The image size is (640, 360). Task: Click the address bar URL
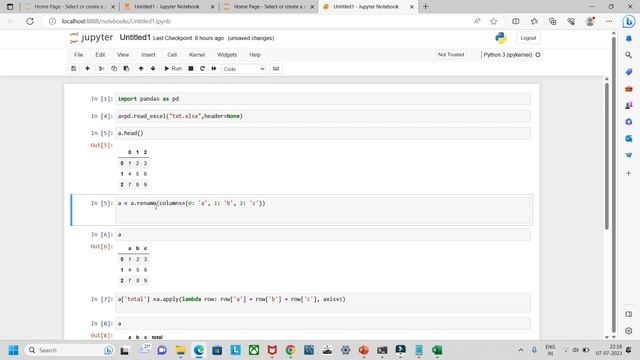click(116, 21)
